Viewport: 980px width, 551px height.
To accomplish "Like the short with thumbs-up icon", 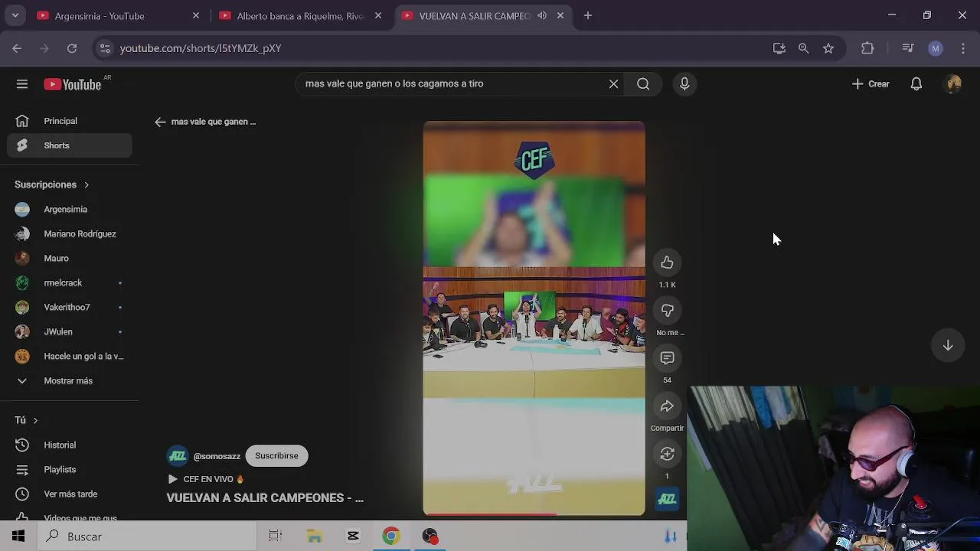I will tap(667, 262).
